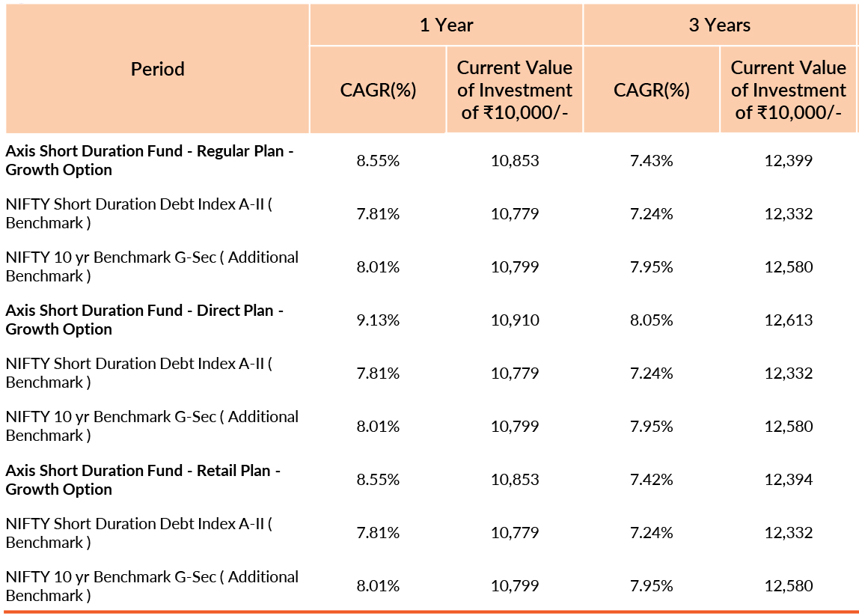The width and height of the screenshot is (859, 616).
Task: Click Regular Plan's 10,853 one-year value
Action: (515, 160)
